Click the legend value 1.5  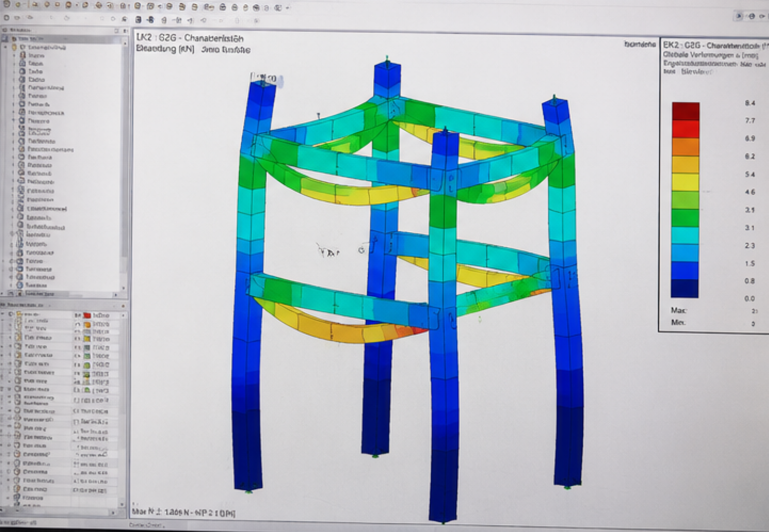coord(750,263)
